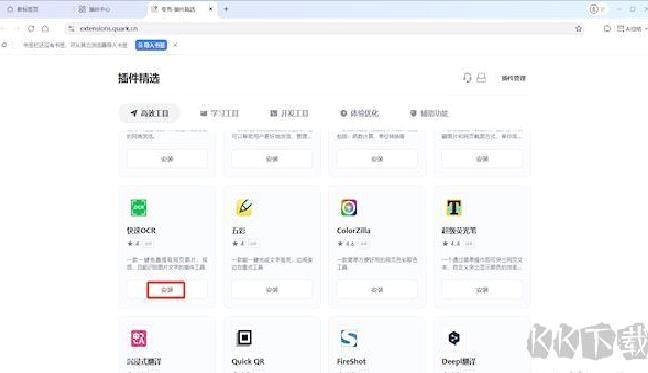Click the home icon in the toolbar
The height and width of the screenshot is (373, 648).
[45, 29]
